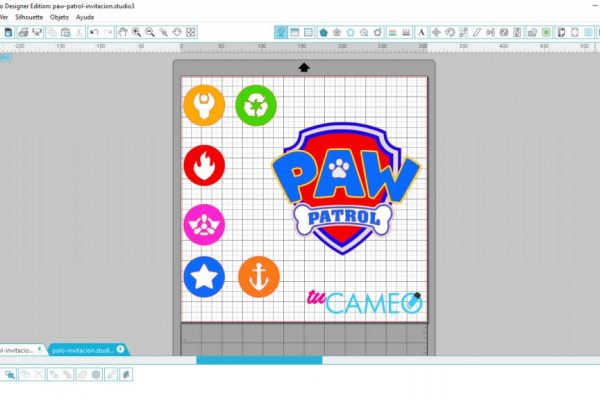Click the Select All magnifier icon in bottom toolbar
This screenshot has width=600, height=400.
[10, 374]
